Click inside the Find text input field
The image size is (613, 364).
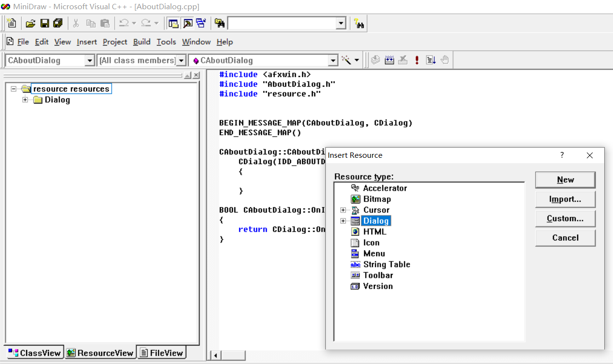(x=282, y=23)
